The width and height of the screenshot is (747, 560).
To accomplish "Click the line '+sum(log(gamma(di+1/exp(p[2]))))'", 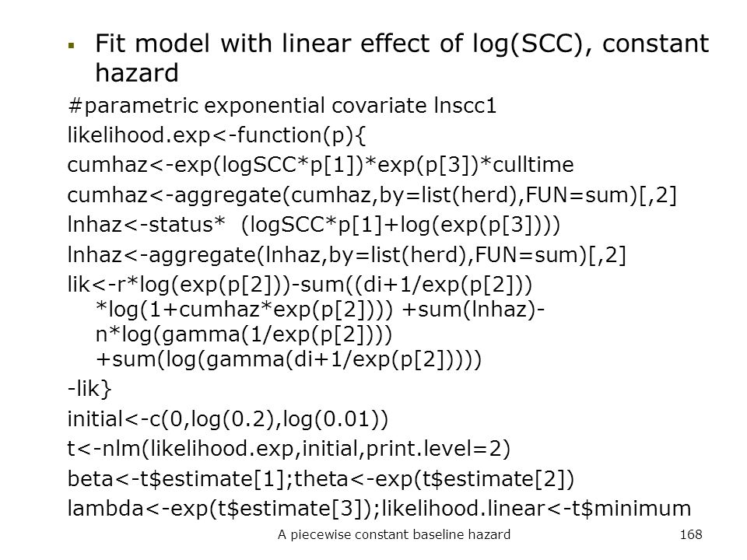I will [x=289, y=359].
